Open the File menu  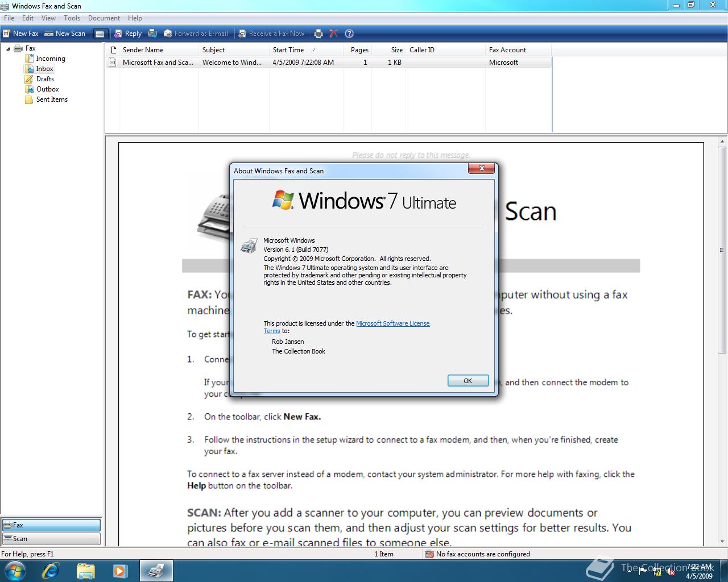pos(9,18)
